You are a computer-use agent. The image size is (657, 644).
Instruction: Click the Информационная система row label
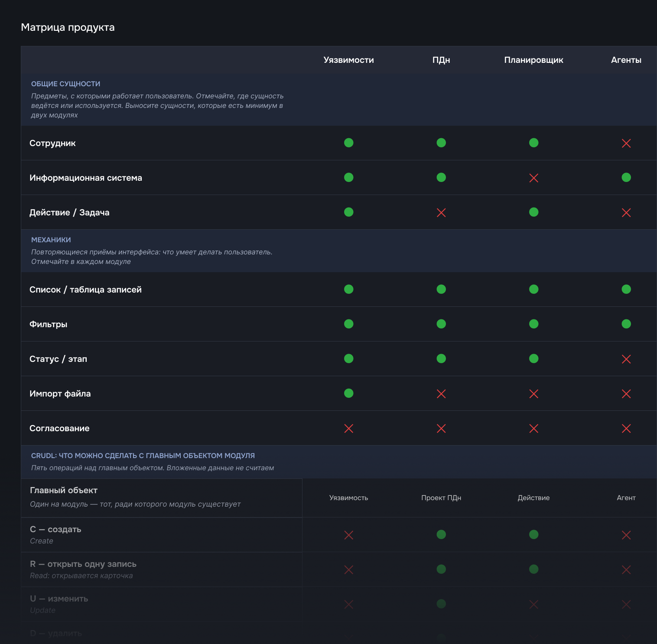point(86,178)
